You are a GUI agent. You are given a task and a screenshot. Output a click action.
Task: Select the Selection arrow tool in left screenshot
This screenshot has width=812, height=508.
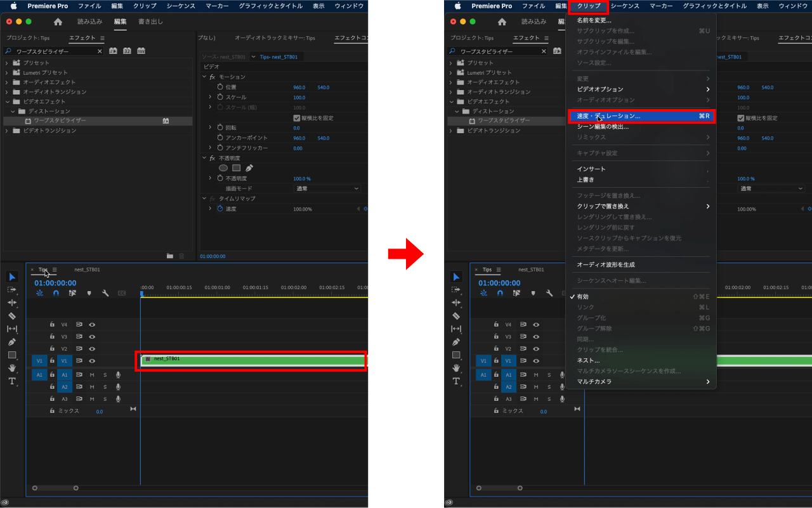tap(12, 277)
